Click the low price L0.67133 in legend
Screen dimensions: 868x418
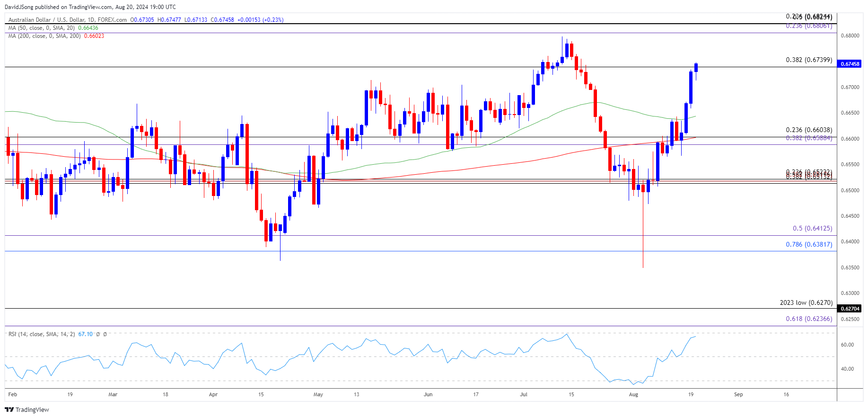(196, 20)
